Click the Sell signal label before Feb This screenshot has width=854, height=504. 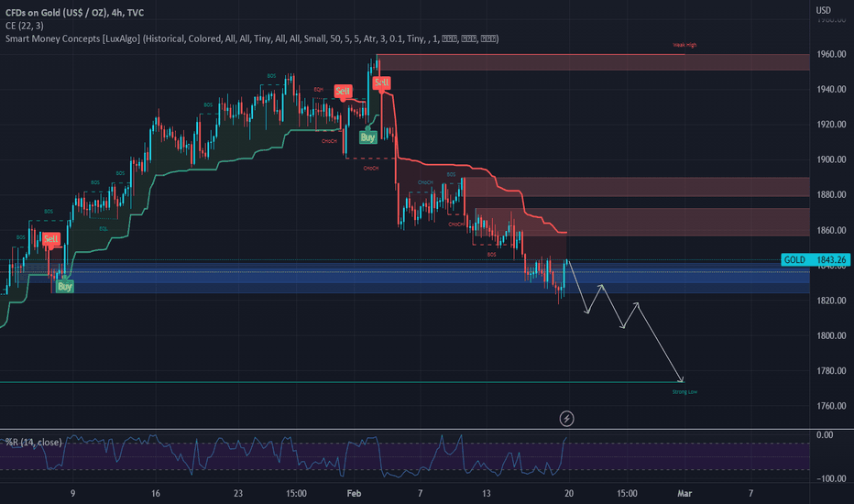click(343, 91)
